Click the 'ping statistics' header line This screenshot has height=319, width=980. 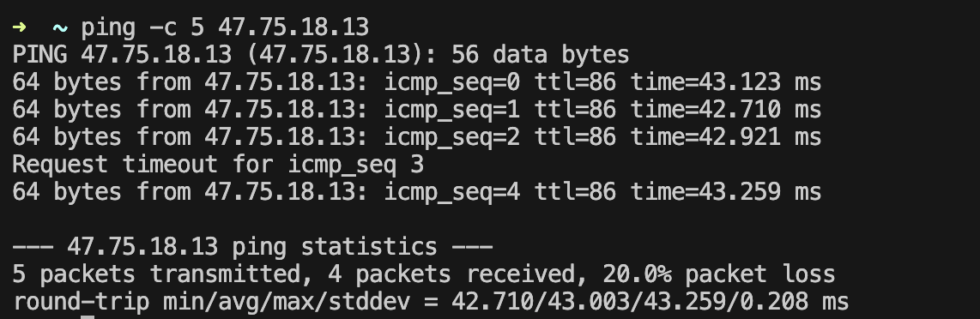(252, 247)
